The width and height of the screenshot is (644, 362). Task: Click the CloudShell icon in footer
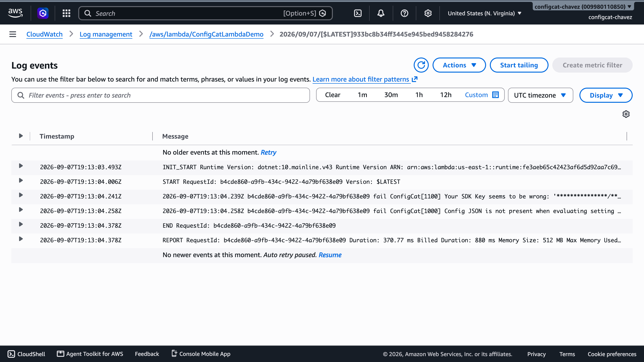point(11,354)
